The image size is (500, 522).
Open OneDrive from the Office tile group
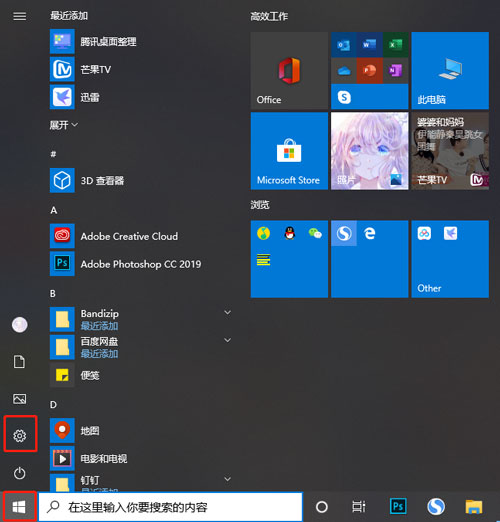tap(343, 70)
